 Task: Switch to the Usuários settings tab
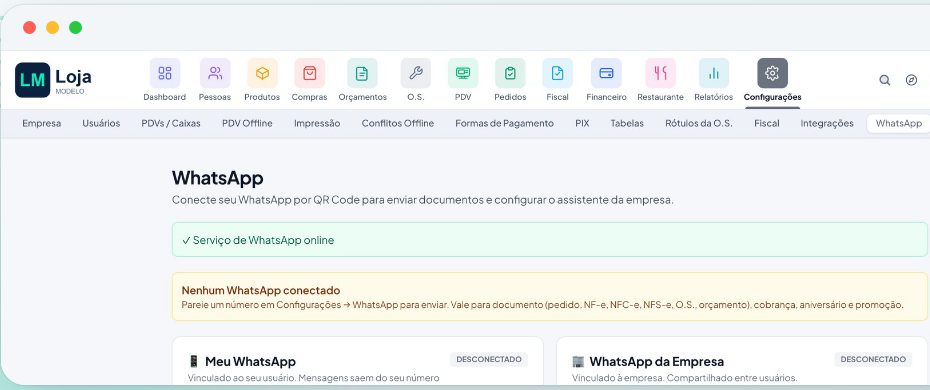(101, 123)
